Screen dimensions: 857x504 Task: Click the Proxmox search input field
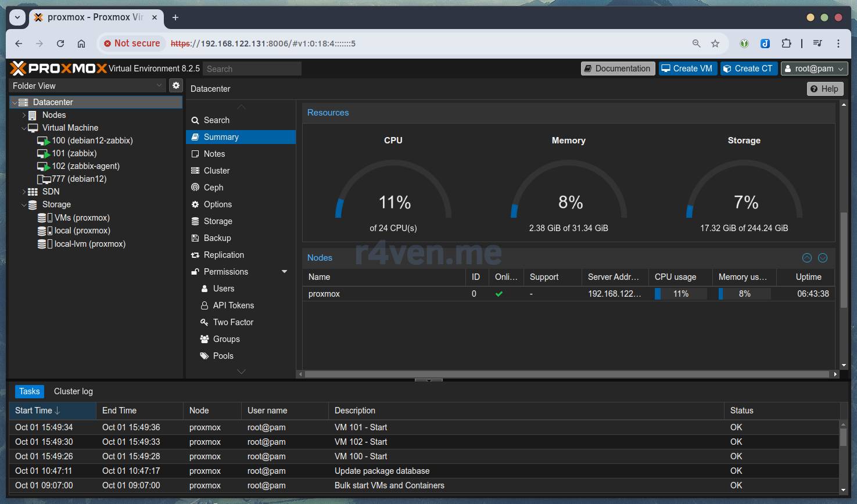(252, 69)
